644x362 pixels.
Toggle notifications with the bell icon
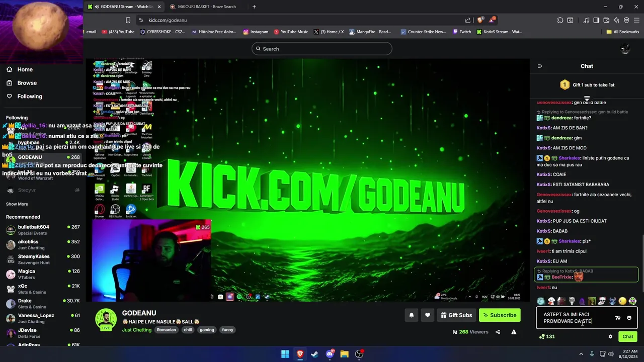click(x=412, y=315)
